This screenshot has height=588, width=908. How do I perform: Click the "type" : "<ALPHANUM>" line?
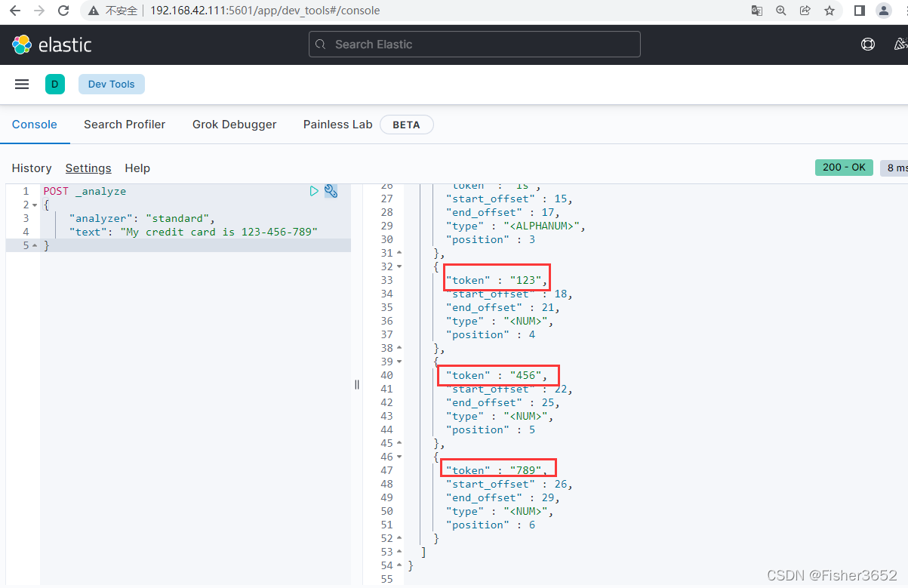tap(516, 226)
